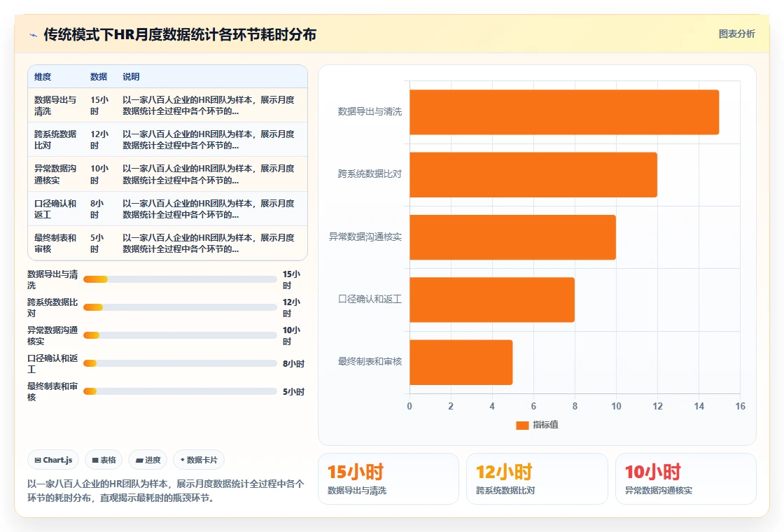
Task: Click table dimension cell 数据导出与清洗
Action: pyautogui.click(x=55, y=106)
